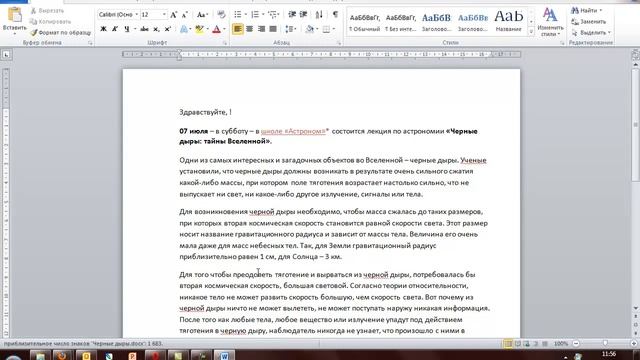Image resolution: width=640 pixels, height=360 pixels.
Task: Click the zoom out minus button
Action: [576, 344]
